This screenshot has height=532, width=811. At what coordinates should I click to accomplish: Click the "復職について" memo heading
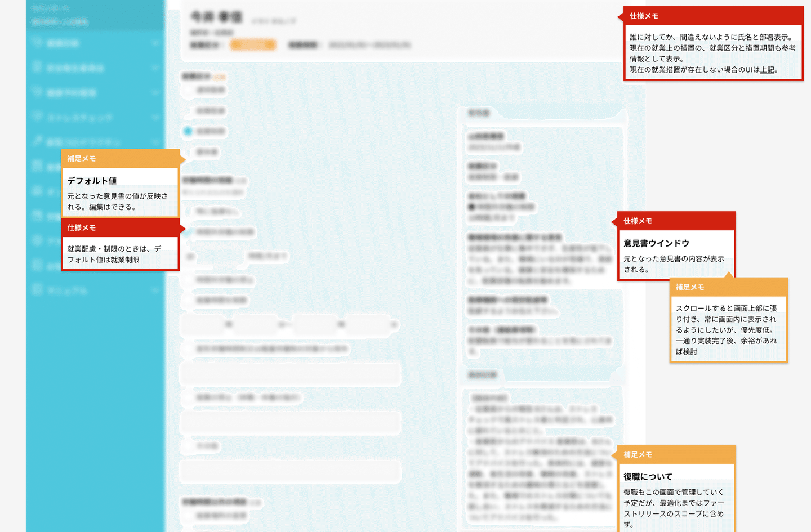648,477
